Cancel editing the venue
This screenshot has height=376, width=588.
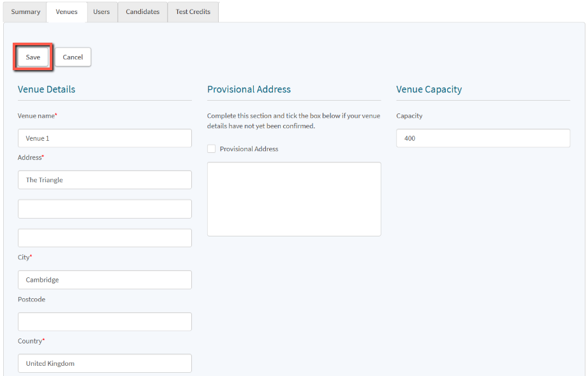pyautogui.click(x=73, y=57)
